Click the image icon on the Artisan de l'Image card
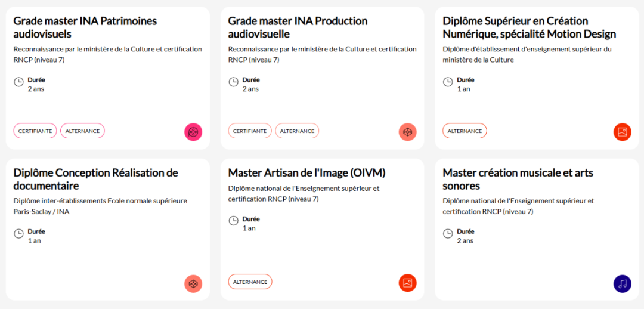644x309 pixels. [407, 283]
